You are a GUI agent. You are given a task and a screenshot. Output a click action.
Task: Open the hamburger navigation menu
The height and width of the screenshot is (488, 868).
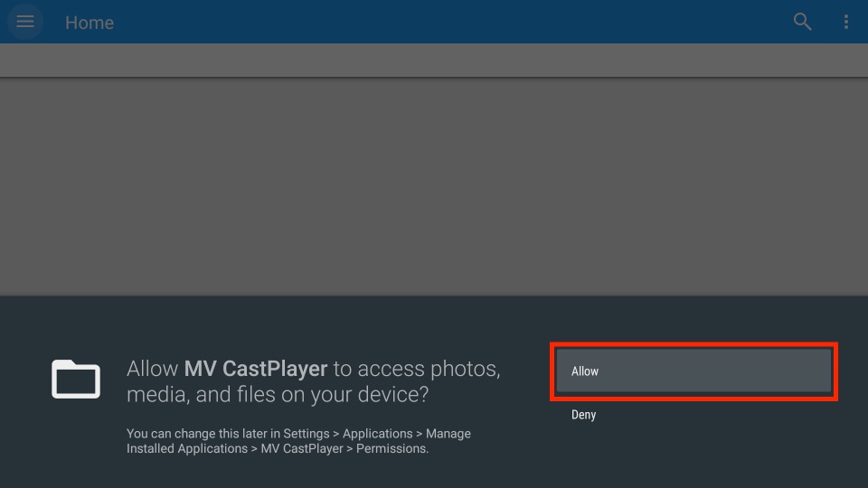25,22
